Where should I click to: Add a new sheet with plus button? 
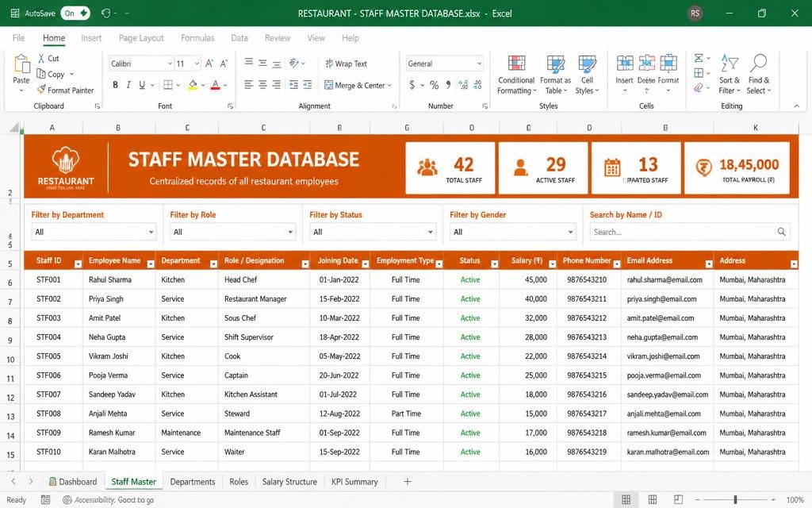point(407,482)
